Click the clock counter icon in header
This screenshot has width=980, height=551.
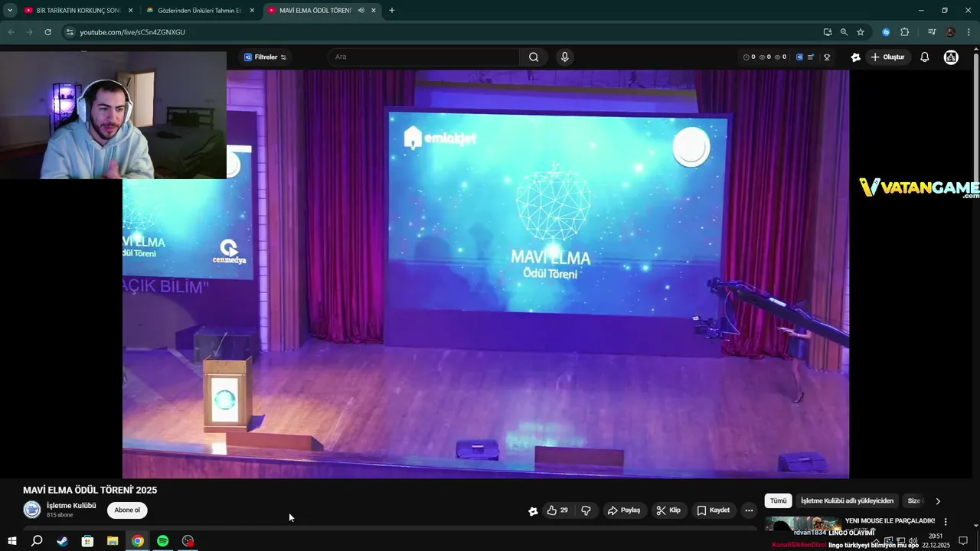coord(747,57)
